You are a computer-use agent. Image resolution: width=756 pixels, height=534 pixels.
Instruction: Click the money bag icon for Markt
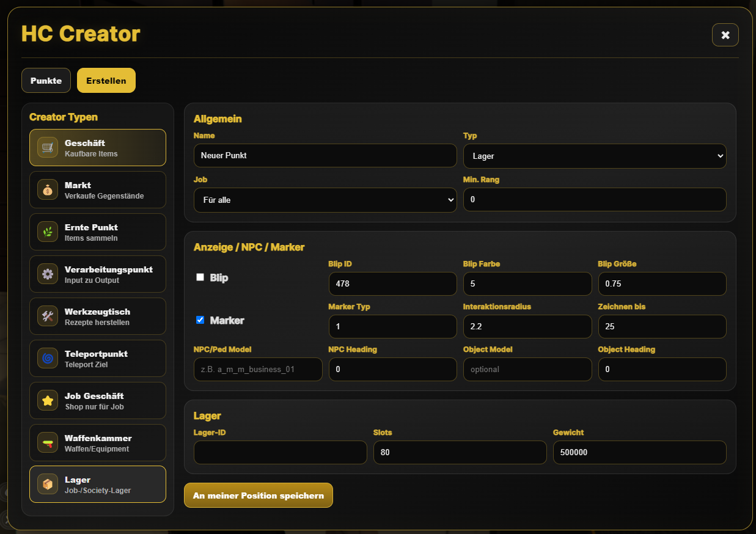pos(48,189)
